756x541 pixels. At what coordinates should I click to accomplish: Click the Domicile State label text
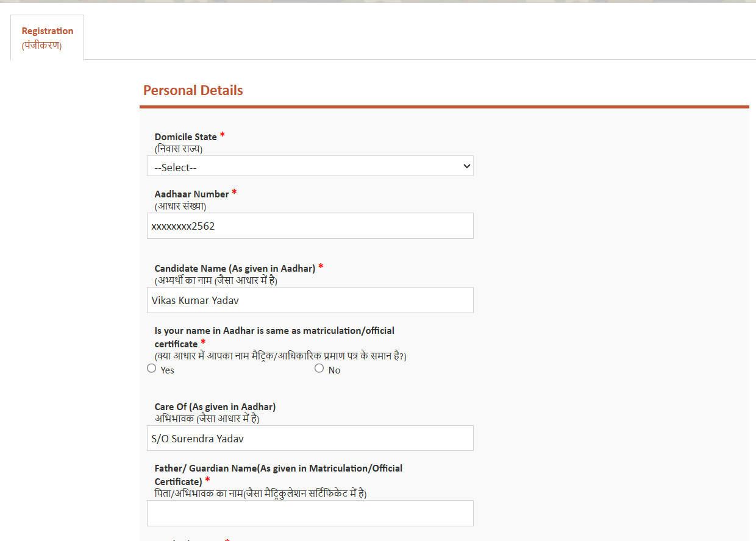(185, 137)
